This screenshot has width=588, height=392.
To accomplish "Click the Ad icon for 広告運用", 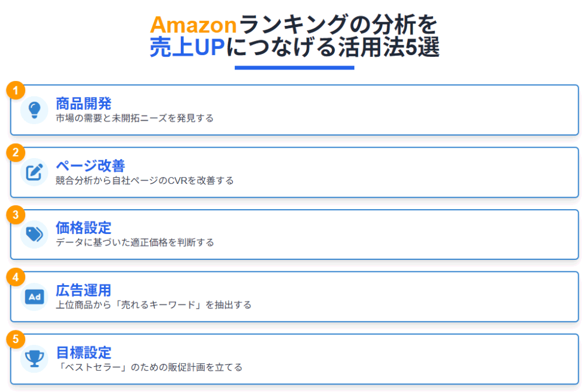I will point(34,297).
